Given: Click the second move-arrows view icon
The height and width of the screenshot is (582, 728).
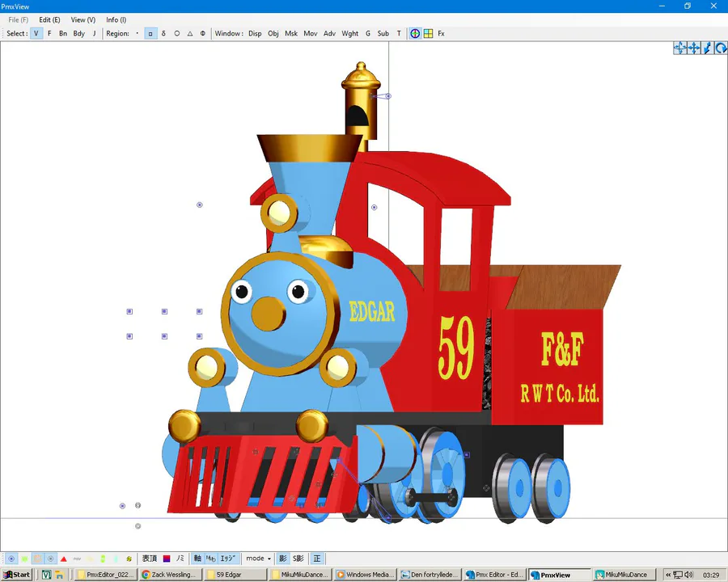Looking at the screenshot, I should click(x=694, y=48).
